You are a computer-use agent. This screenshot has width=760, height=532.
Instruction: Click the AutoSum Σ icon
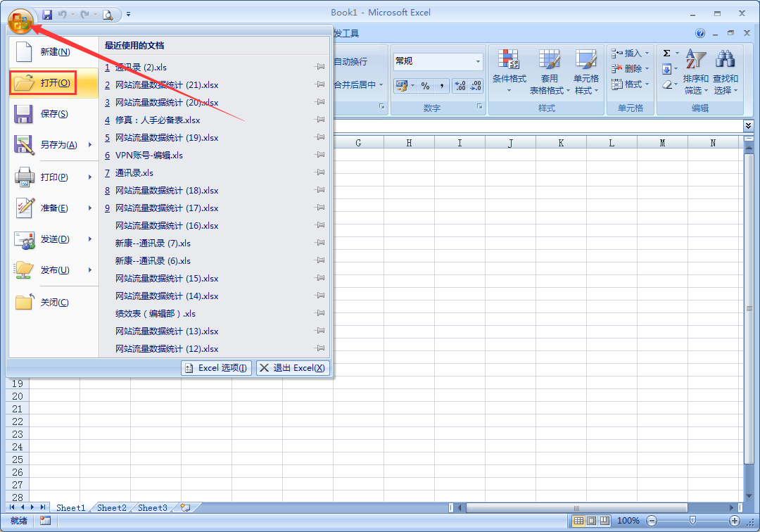tap(666, 51)
